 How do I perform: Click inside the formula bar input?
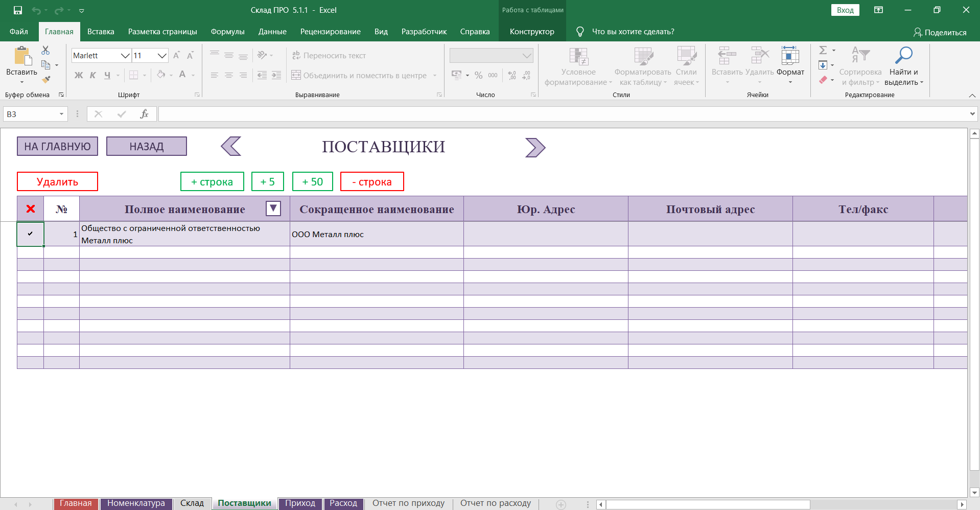pyautogui.click(x=562, y=114)
